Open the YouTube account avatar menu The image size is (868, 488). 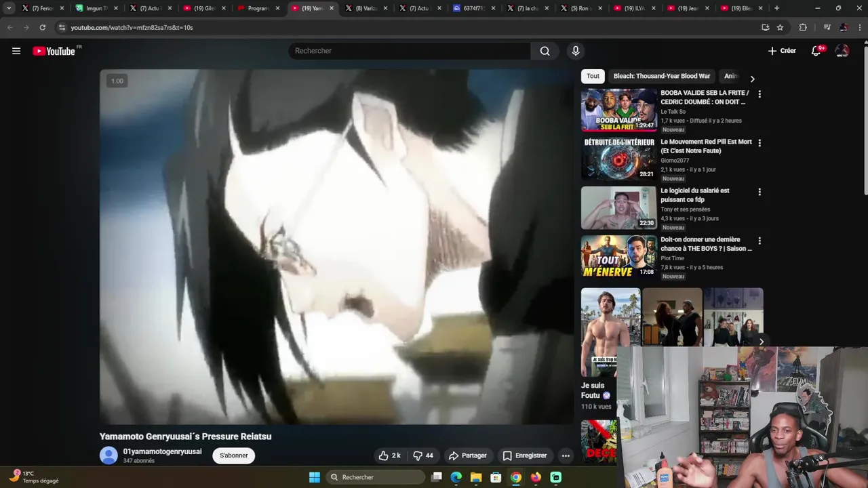point(842,51)
